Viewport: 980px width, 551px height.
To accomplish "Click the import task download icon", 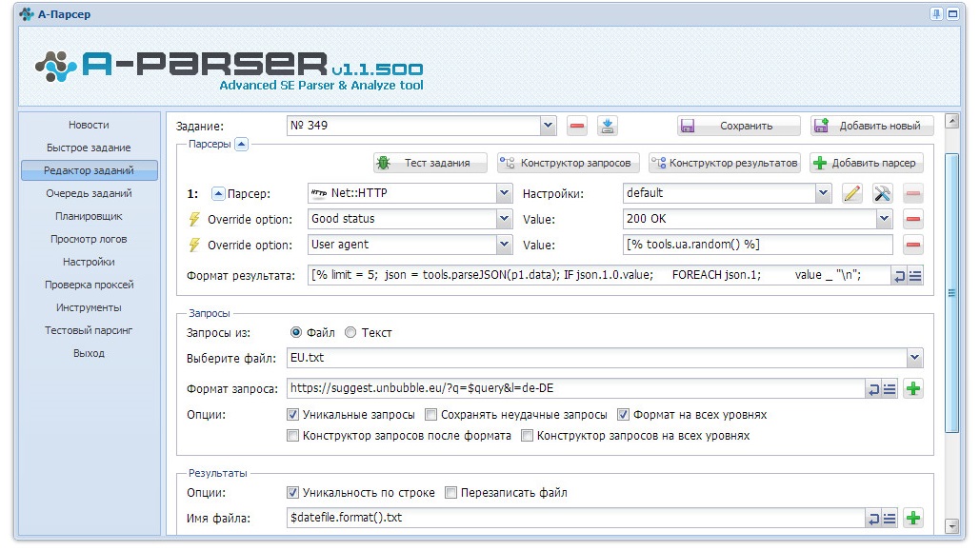I will (607, 126).
